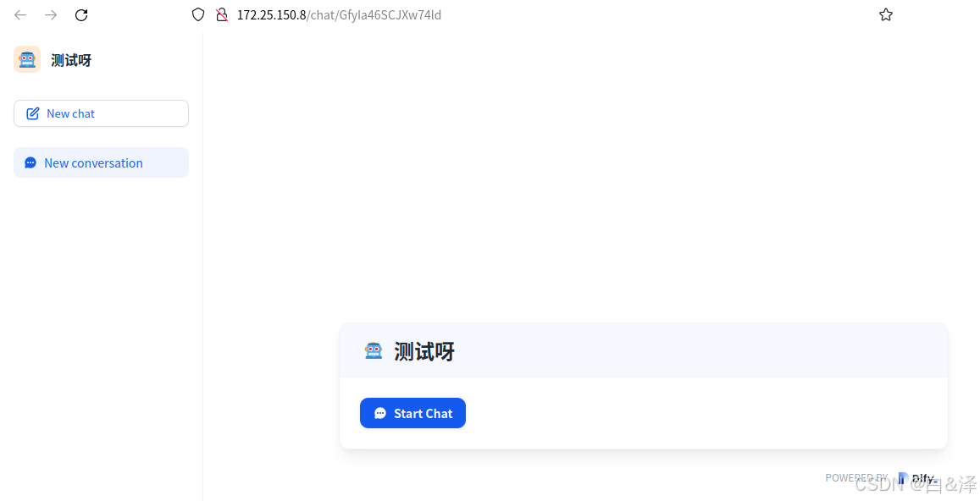Open the tracking protection shield icon
Image resolution: width=980 pixels, height=501 pixels.
198,15
